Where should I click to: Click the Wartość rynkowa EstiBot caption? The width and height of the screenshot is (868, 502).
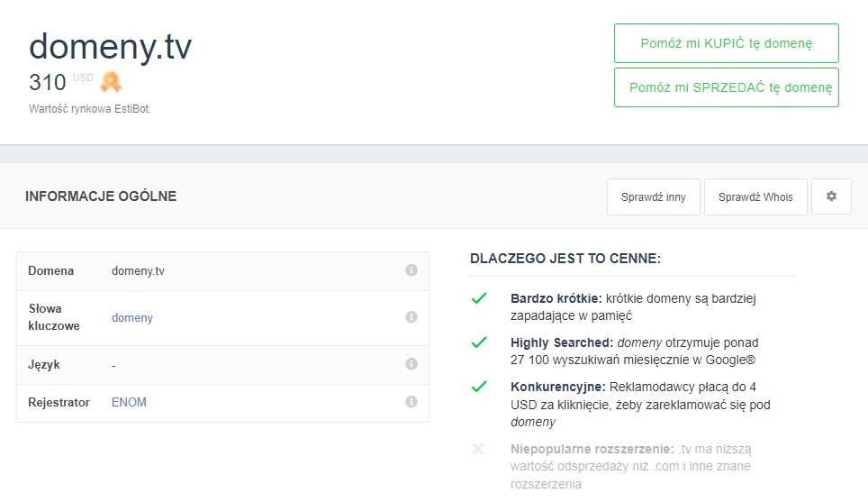pos(90,109)
